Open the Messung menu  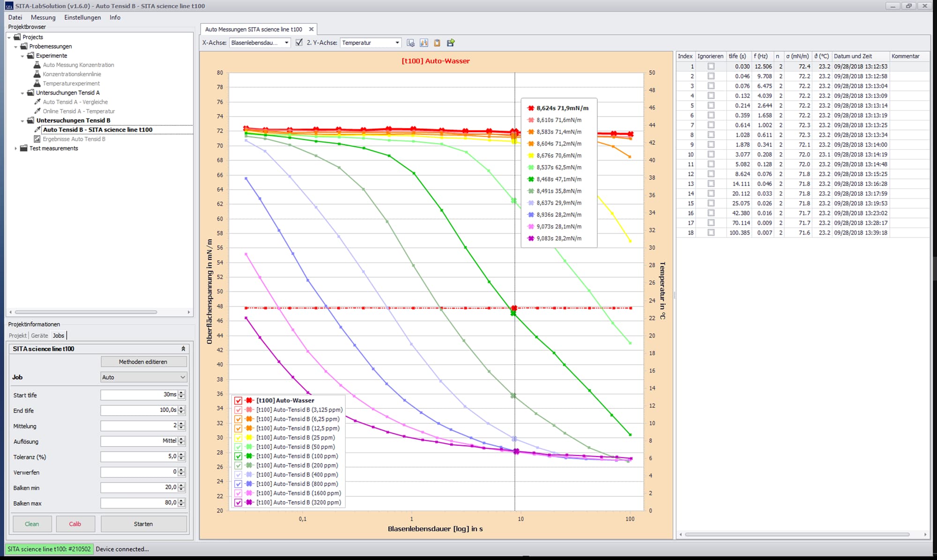point(43,17)
